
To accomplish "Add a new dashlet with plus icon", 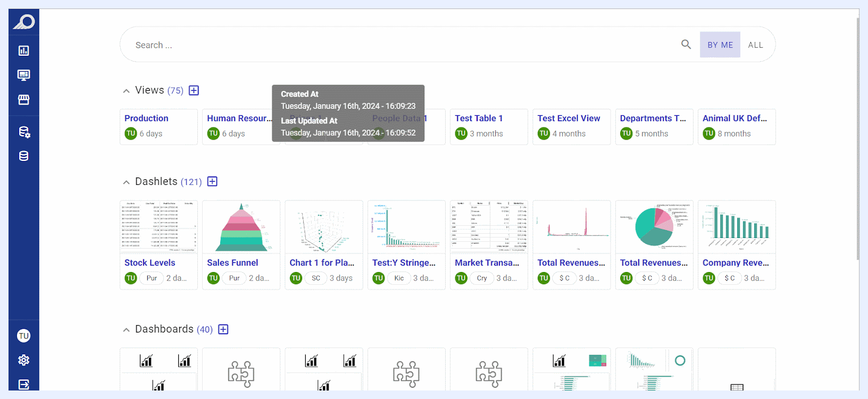I will pos(212,182).
